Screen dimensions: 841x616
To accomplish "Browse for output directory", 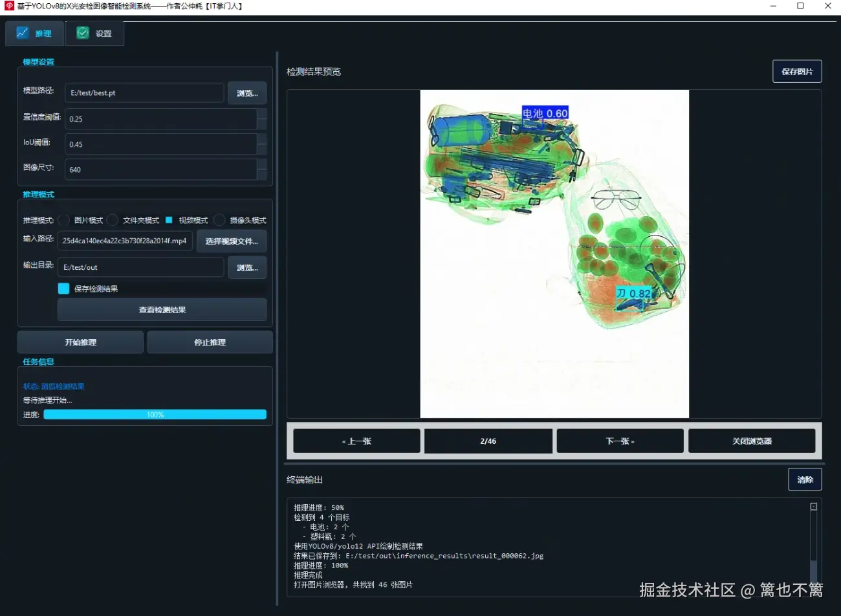I will point(247,268).
